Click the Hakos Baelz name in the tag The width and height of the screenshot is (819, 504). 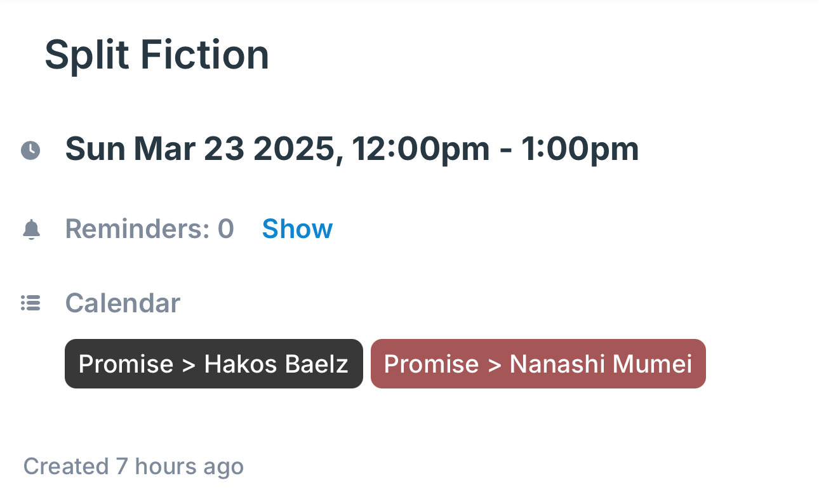[276, 364]
